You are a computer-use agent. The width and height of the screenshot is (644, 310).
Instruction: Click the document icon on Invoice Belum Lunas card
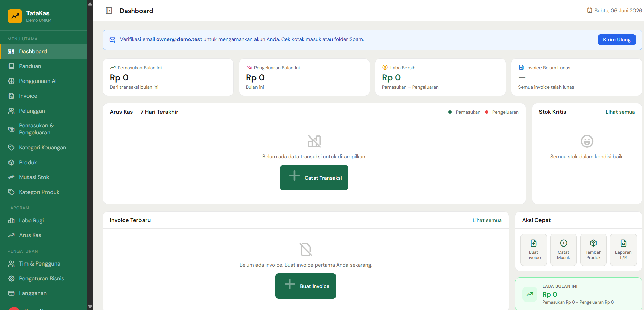[x=521, y=67]
